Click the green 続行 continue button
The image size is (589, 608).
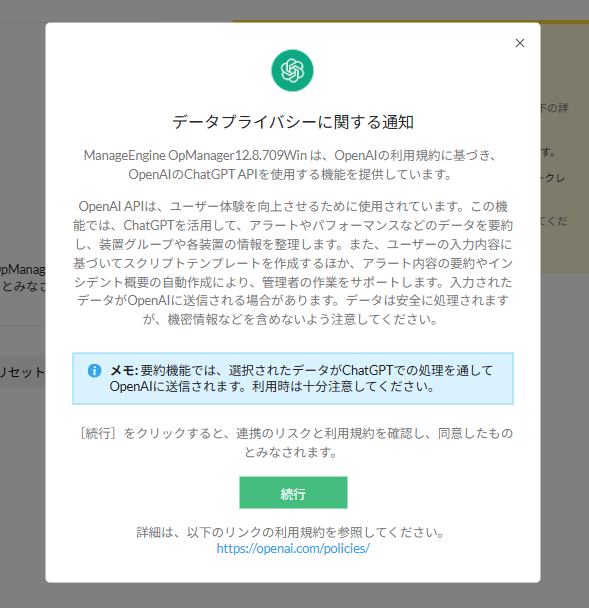pos(293,492)
